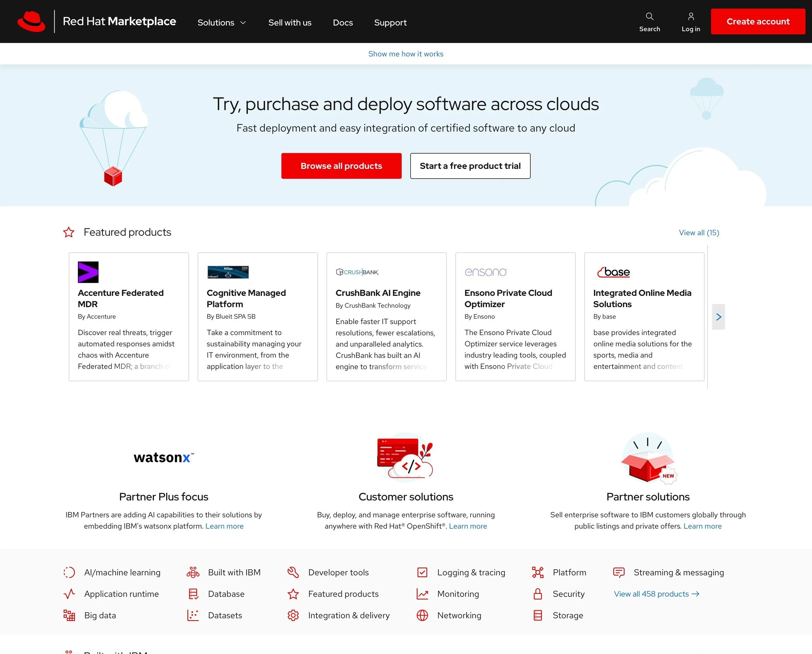This screenshot has height=654, width=812.
Task: Start a free product trial
Action: pos(470,166)
